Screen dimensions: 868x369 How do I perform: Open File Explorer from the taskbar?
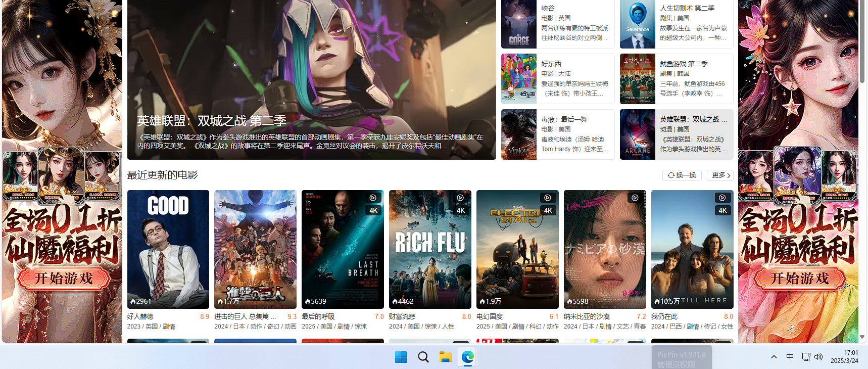pyautogui.click(x=445, y=357)
